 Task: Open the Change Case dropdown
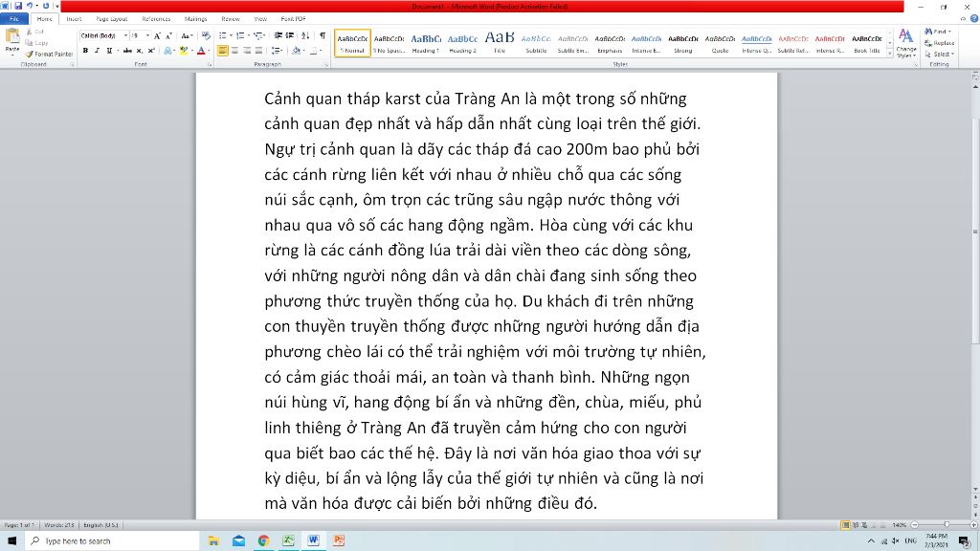tap(187, 36)
